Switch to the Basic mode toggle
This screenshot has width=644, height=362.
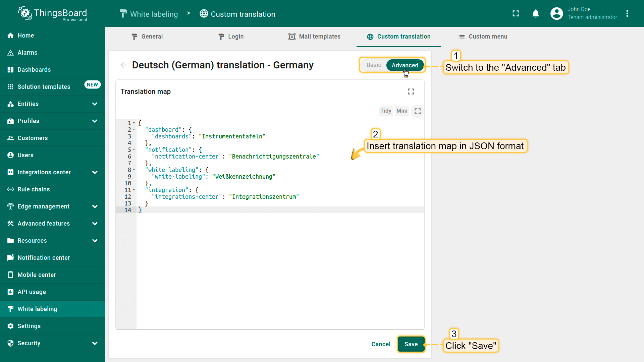[x=374, y=65]
